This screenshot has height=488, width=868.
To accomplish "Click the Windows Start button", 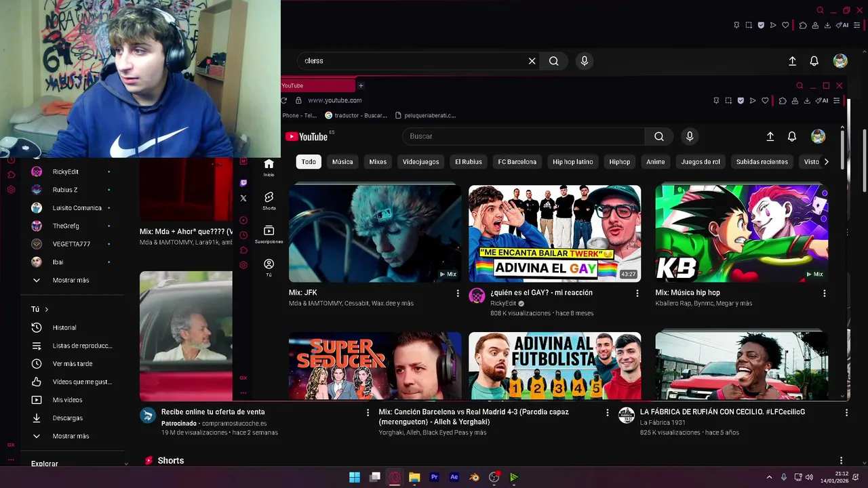I will (x=355, y=477).
